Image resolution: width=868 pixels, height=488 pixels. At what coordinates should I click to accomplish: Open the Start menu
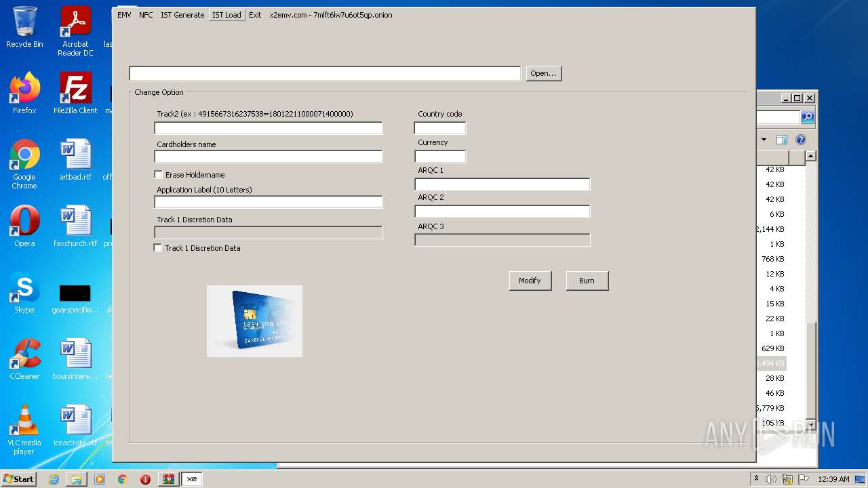click(x=19, y=479)
